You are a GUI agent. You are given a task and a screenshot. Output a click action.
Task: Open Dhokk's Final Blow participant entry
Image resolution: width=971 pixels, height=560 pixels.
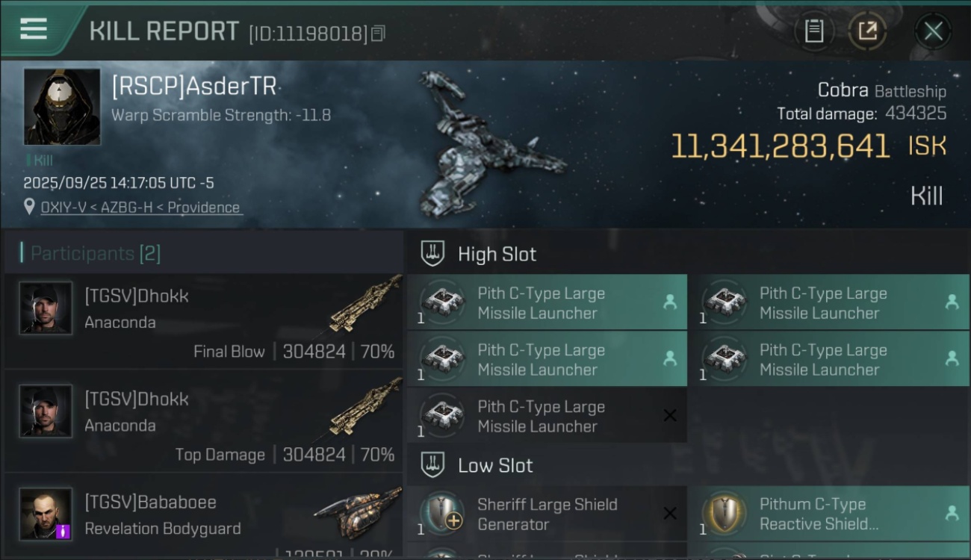(x=203, y=321)
